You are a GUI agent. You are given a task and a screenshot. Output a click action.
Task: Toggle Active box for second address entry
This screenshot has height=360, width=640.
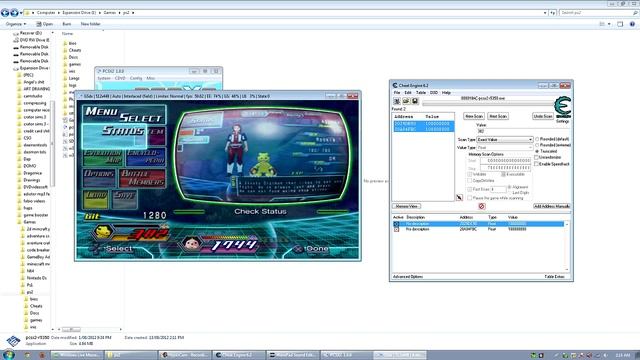[x=396, y=229]
